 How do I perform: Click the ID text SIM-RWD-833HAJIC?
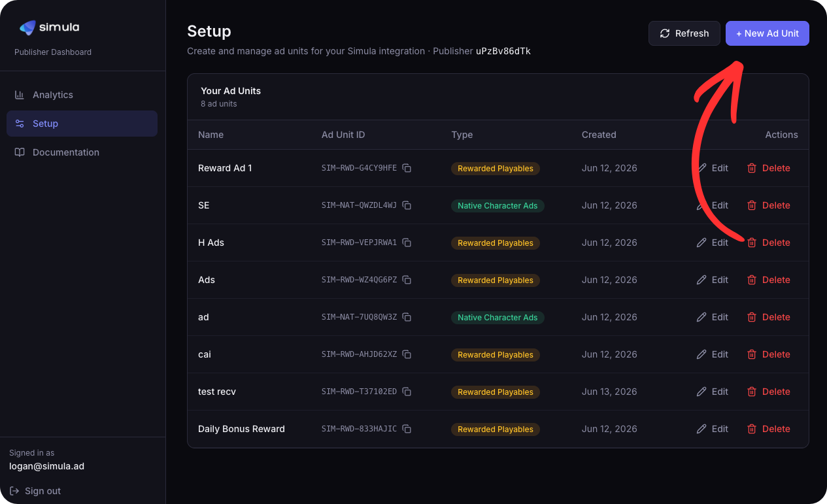point(359,429)
